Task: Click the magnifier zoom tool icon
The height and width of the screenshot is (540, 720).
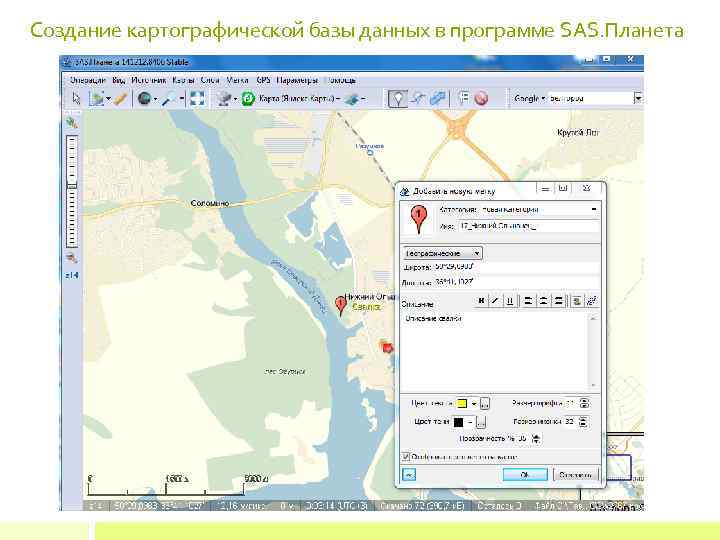Action: 169,98
